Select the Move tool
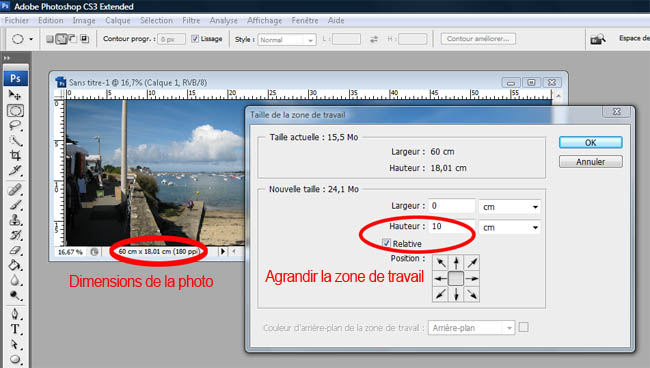This screenshot has width=650, height=368. tap(15, 96)
